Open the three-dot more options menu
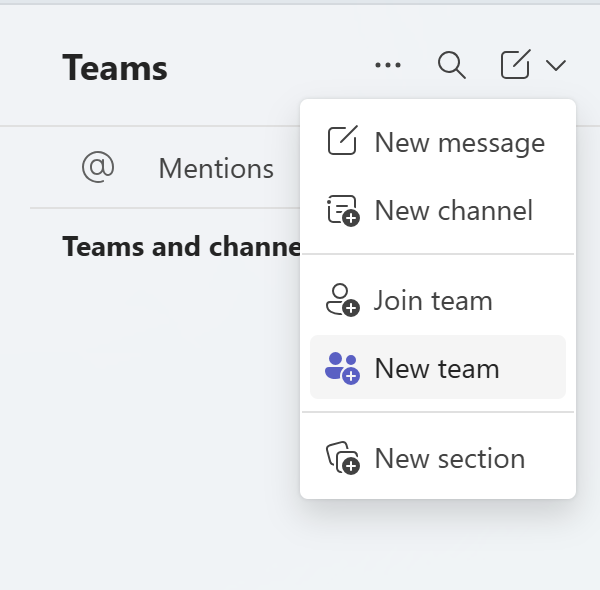Image resolution: width=600 pixels, height=590 pixels. [x=388, y=65]
